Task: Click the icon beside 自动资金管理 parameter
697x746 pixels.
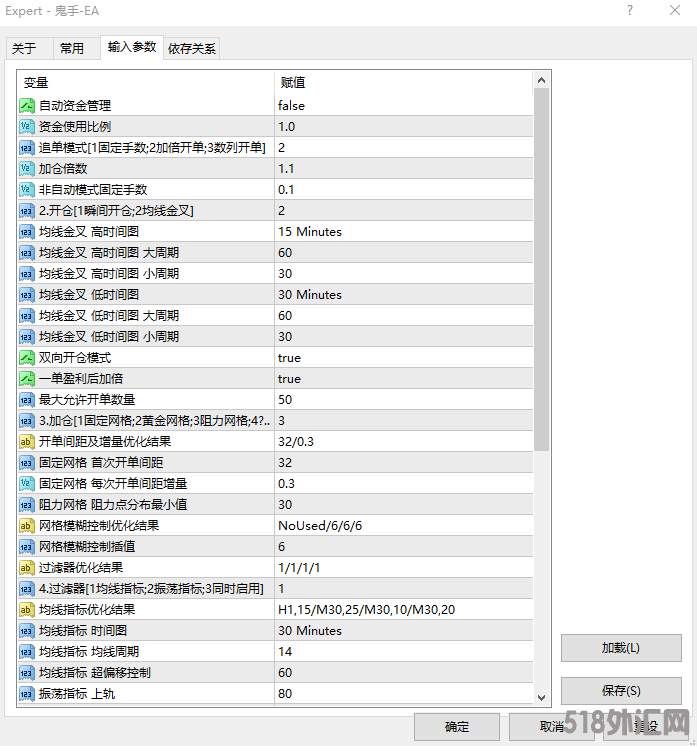Action: [x=27, y=105]
